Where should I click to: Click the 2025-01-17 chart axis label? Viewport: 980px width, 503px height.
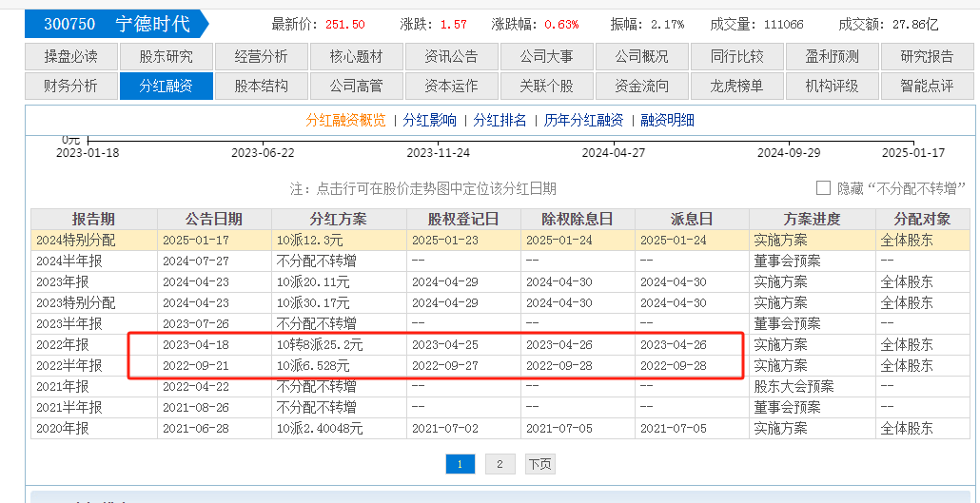(913, 153)
